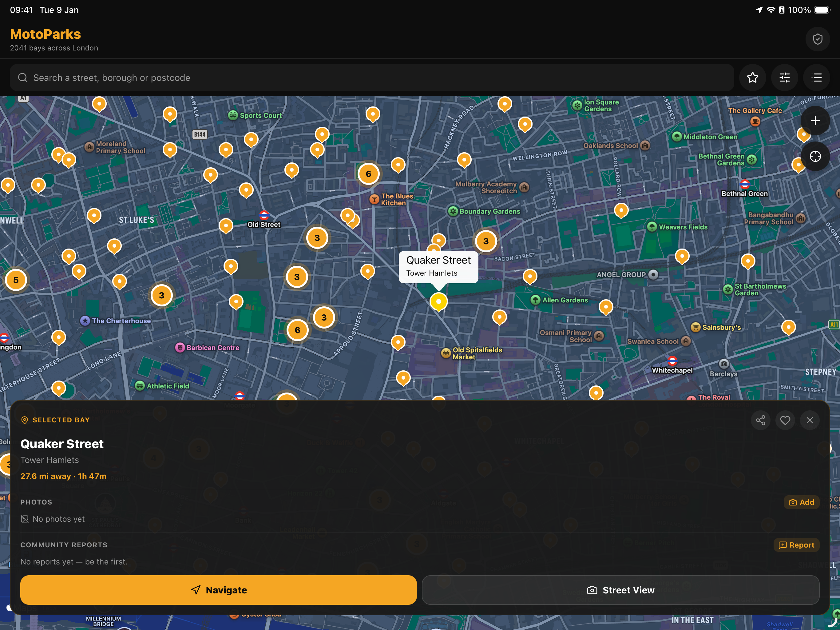
Task: Click the 'No photos yet' text
Action: click(58, 519)
